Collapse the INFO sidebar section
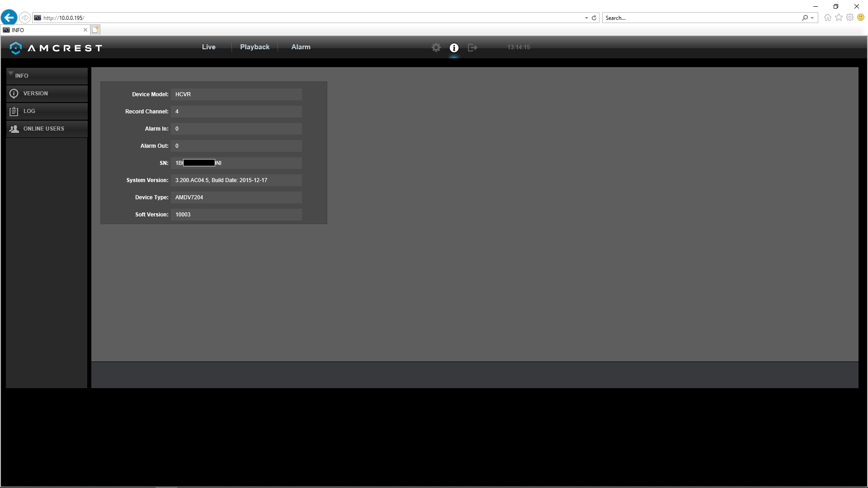 click(x=47, y=76)
